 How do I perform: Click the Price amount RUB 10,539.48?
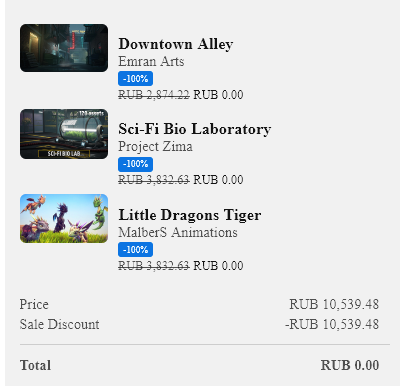[x=334, y=304]
